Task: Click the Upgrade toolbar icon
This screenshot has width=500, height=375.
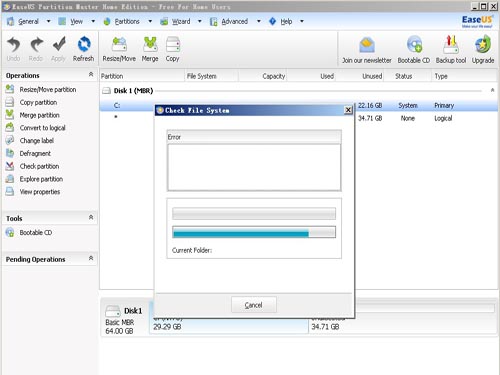Action: click(x=483, y=45)
